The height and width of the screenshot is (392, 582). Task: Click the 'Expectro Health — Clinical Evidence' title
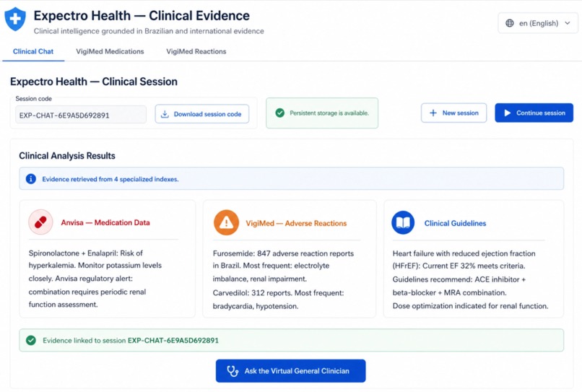click(x=142, y=16)
